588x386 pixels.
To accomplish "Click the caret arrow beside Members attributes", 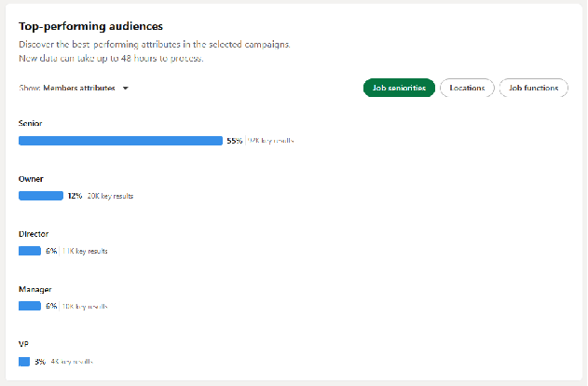I will point(125,89).
